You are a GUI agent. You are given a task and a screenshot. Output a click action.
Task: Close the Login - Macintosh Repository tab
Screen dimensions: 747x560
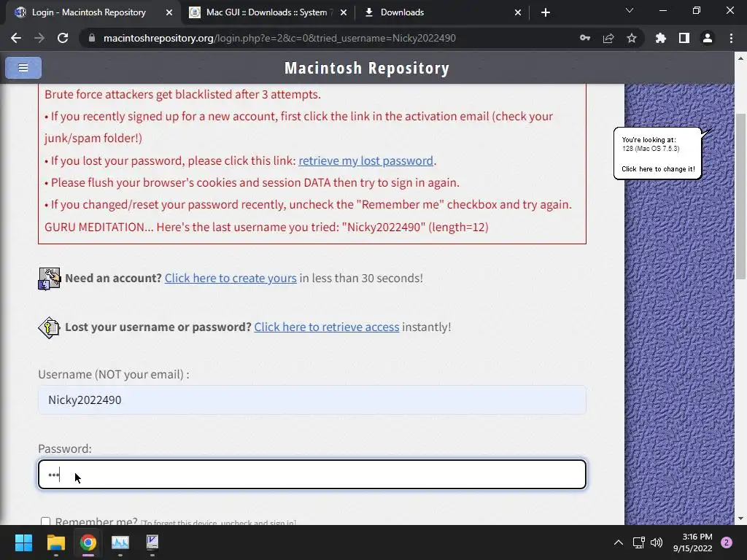tap(169, 12)
